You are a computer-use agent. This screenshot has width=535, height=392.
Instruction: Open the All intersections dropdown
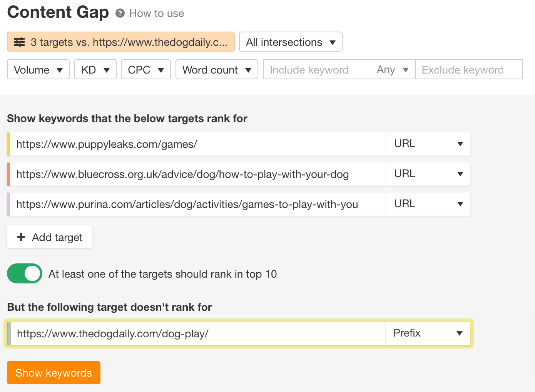[291, 42]
